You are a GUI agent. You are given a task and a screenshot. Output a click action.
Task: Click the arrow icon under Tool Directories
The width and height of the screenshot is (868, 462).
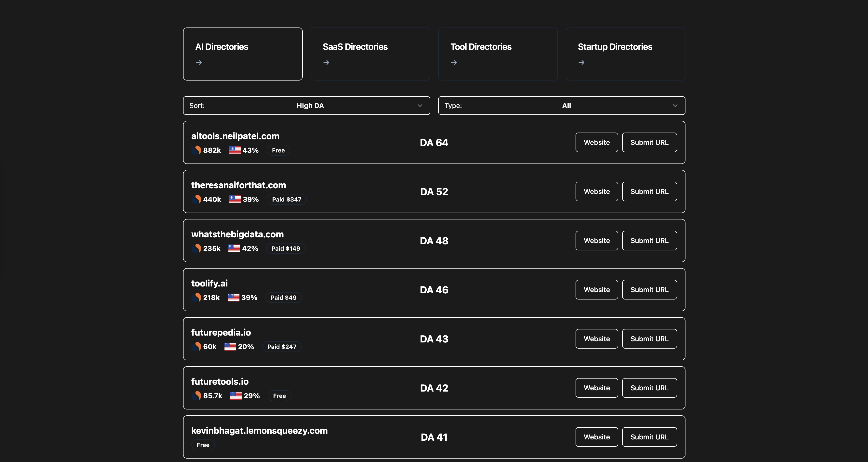[454, 62]
